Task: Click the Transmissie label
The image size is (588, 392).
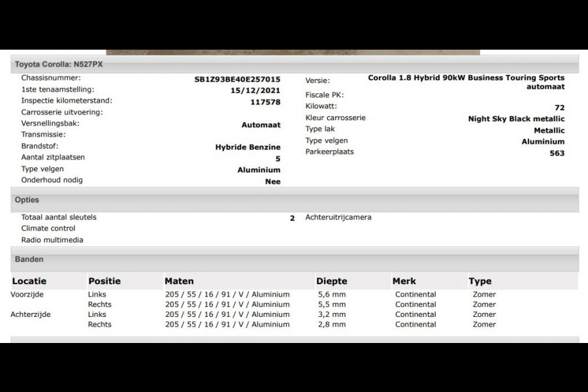Action: click(43, 135)
